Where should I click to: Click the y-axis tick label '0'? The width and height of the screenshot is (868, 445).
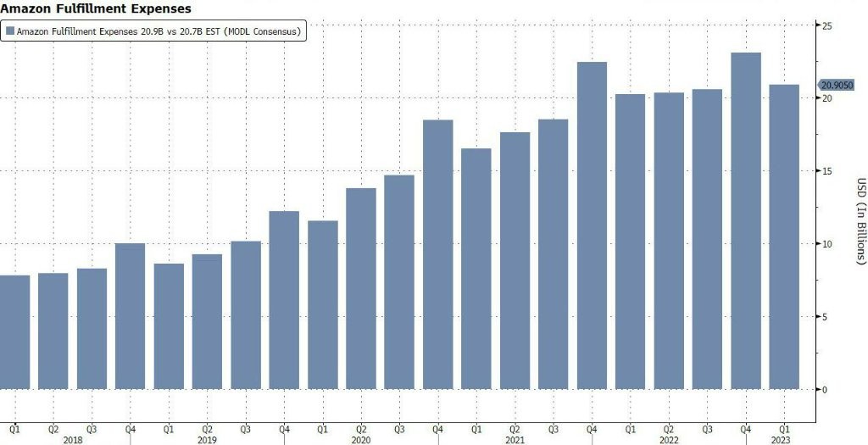(x=824, y=389)
